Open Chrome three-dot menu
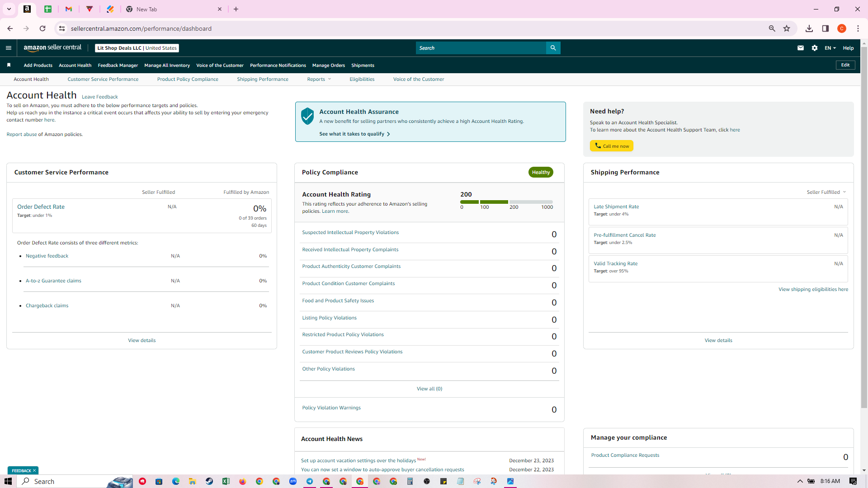The image size is (868, 488). point(858,28)
